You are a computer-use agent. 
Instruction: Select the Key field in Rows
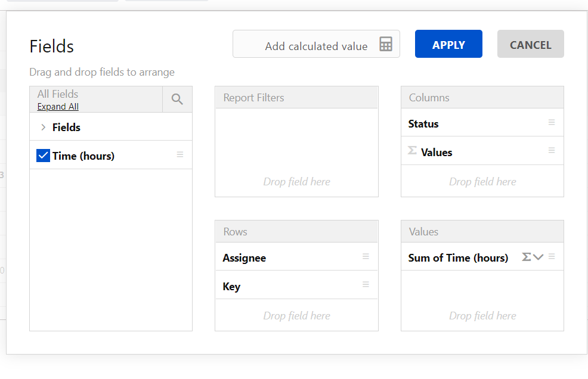tap(231, 287)
